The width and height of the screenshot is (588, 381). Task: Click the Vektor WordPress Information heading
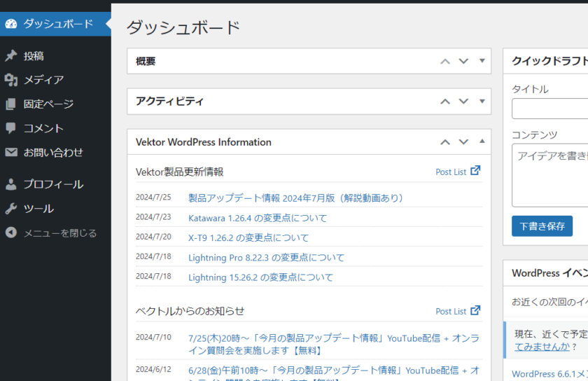pyautogui.click(x=204, y=142)
